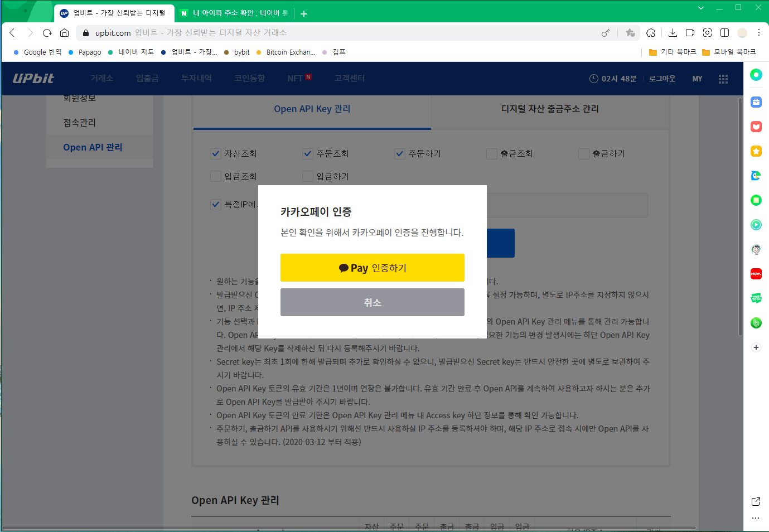
Task: Open the 김프 bookmark
Action: click(334, 52)
